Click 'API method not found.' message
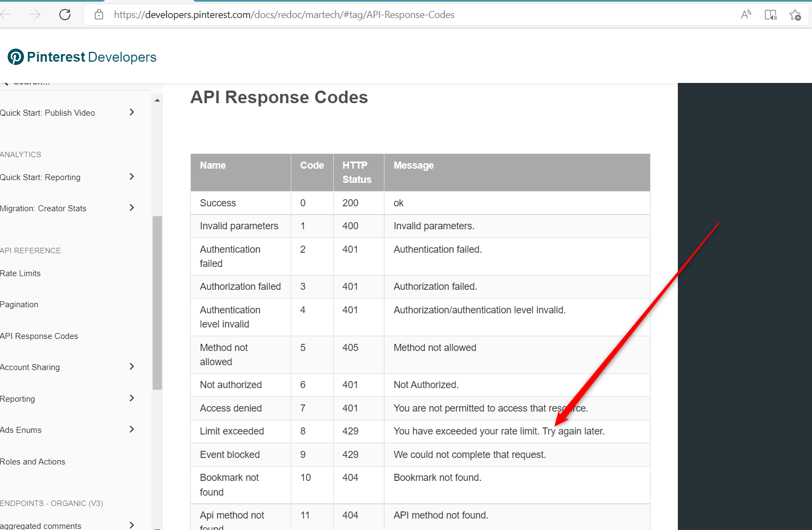812x530 pixels. tap(441, 515)
